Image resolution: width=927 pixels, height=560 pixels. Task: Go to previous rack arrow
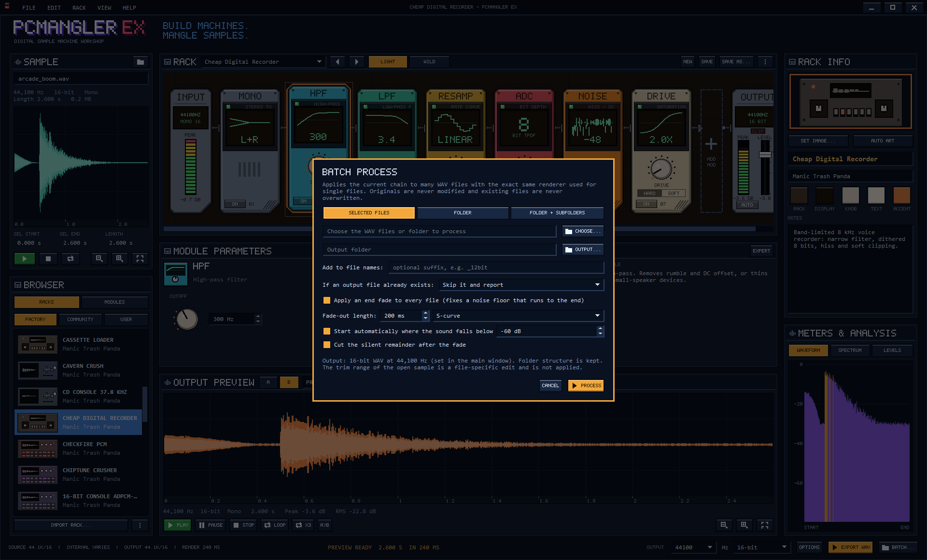click(x=337, y=62)
